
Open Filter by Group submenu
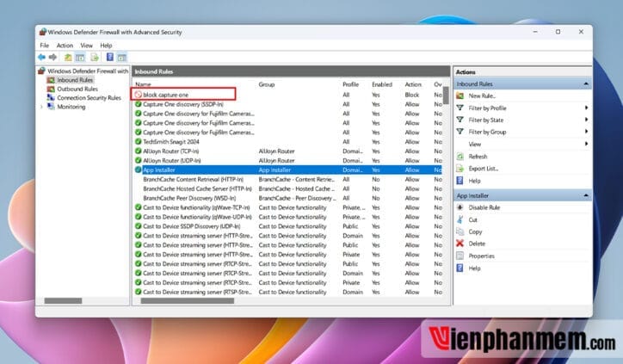[x=487, y=132]
